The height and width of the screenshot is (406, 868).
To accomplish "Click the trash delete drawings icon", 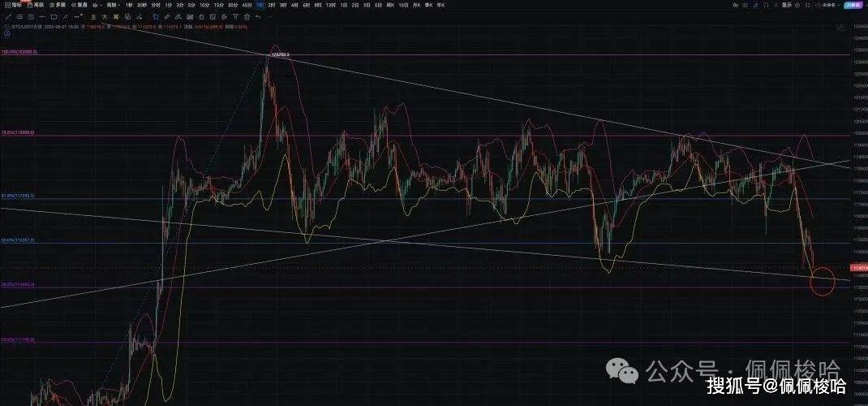I will point(248,16).
